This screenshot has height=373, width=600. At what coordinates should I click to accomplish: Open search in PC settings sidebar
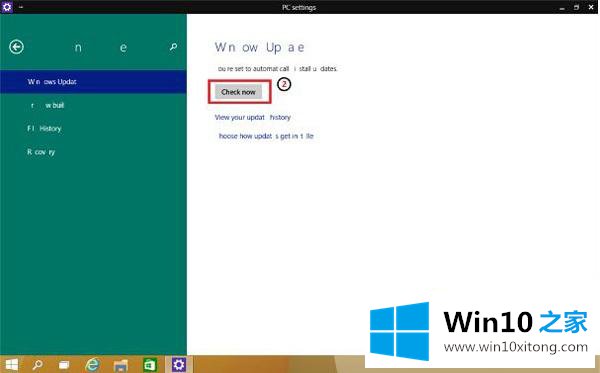173,47
